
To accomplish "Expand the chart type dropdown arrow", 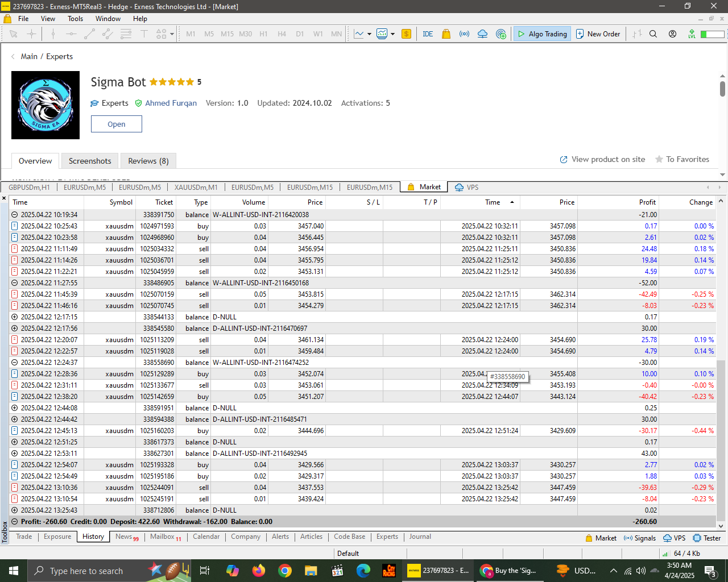I will point(369,34).
